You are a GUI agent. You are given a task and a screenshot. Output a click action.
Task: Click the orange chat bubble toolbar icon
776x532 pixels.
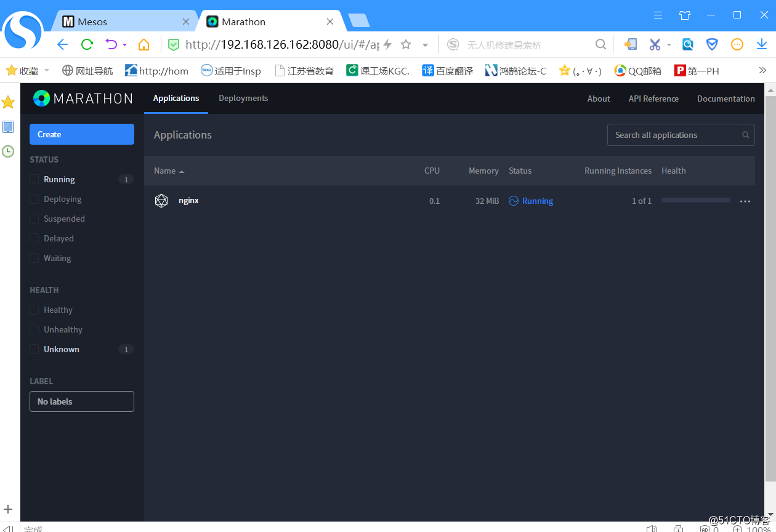737,44
